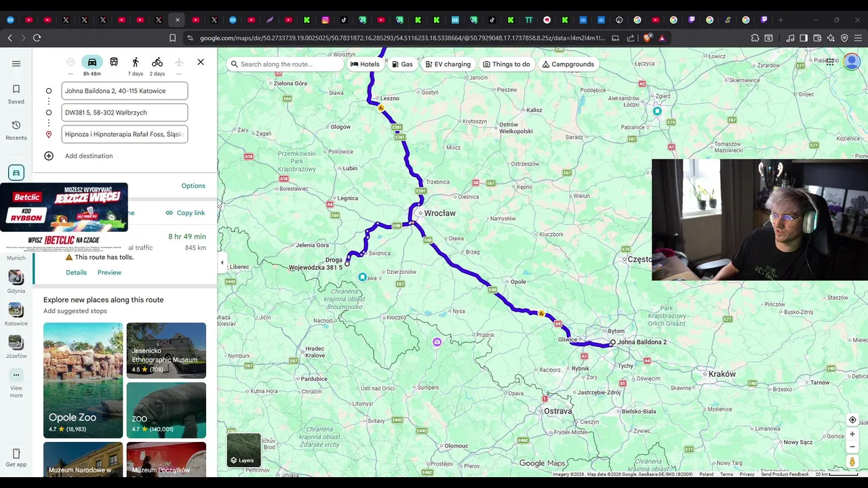Open recent place Gdynia
Screen dimensions: 868x488
pos(16,281)
